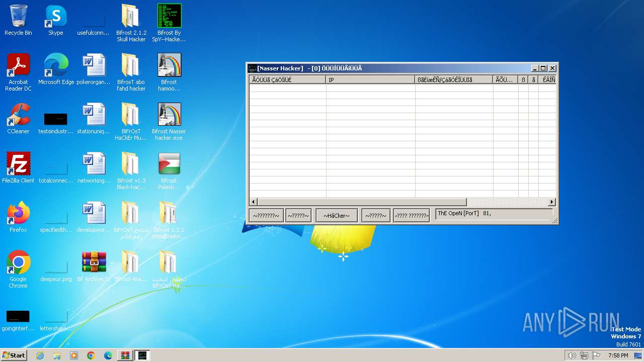644x362 pixels.
Task: Launch Firefox from the desktop
Action: 18,217
